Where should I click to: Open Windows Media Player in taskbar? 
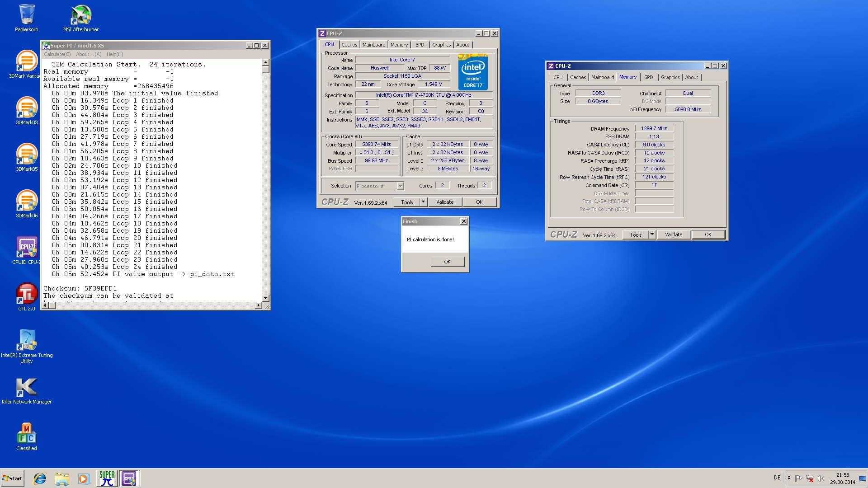84,479
